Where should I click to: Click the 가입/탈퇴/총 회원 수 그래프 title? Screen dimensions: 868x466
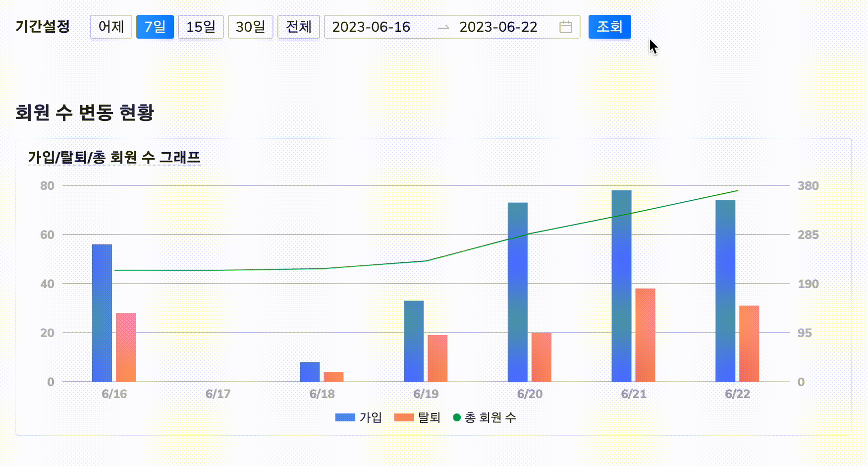coord(114,157)
